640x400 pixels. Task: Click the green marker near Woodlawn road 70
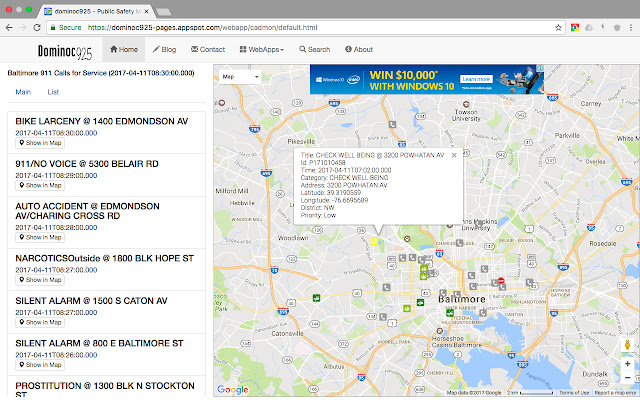pos(316,298)
